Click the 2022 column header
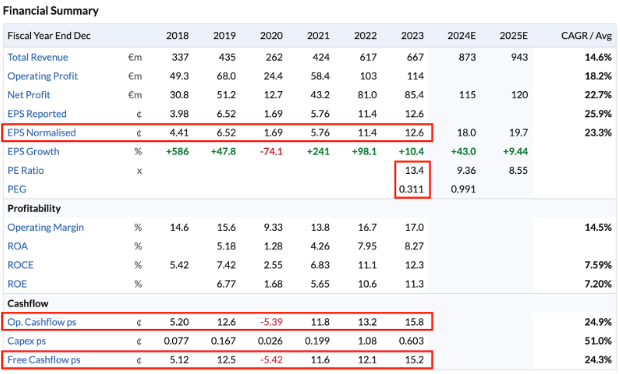 click(x=365, y=36)
